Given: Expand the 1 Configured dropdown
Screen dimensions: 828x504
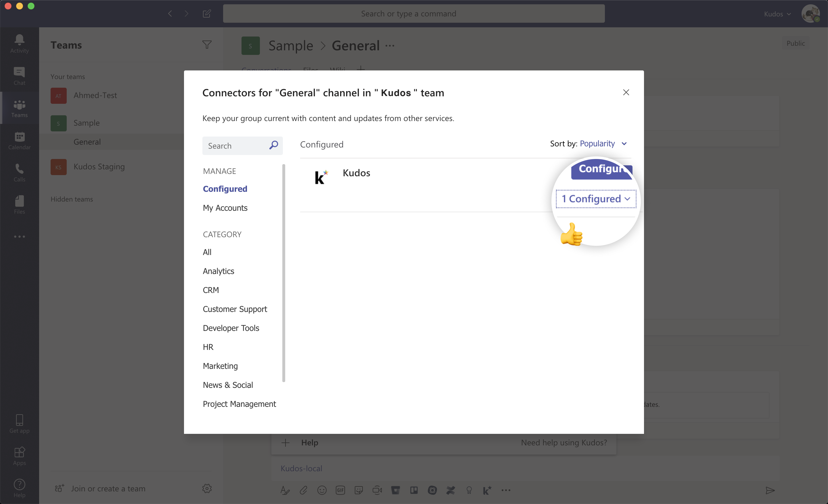Looking at the screenshot, I should [x=596, y=199].
